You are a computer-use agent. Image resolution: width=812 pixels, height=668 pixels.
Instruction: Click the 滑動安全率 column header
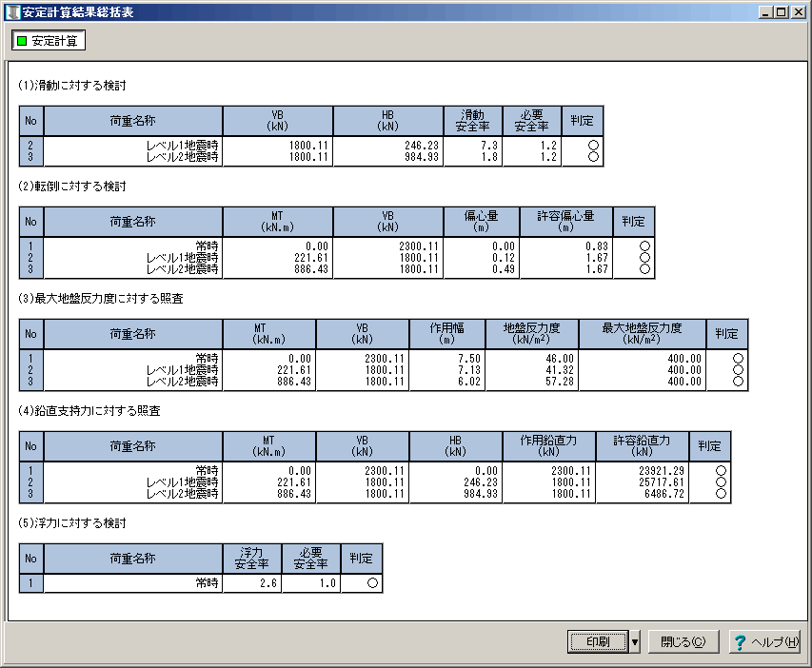coord(473,121)
